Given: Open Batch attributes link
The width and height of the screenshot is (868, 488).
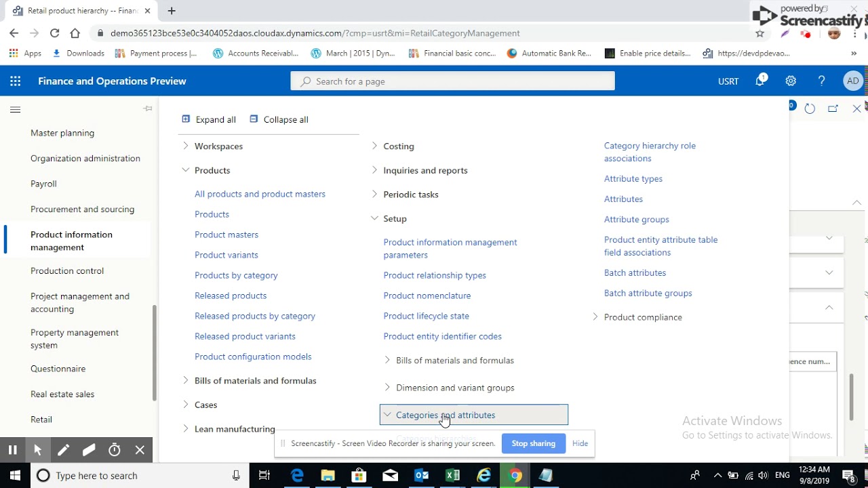Looking at the screenshot, I should click(635, 272).
